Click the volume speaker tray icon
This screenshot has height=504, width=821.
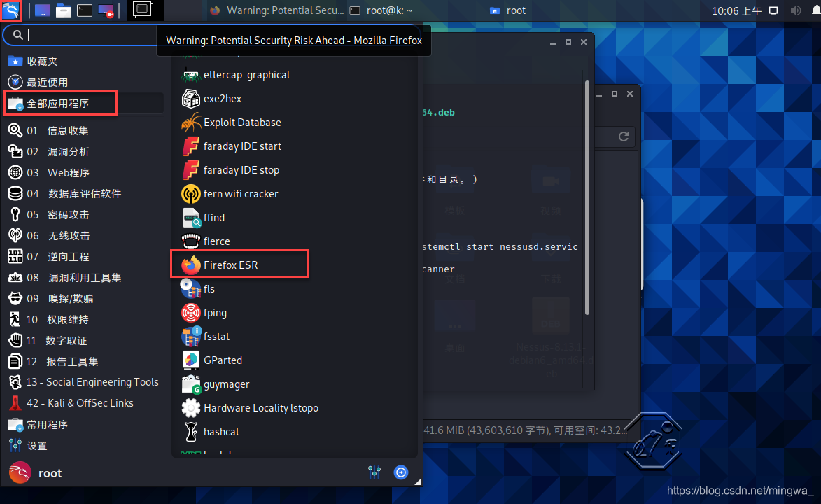(x=796, y=10)
